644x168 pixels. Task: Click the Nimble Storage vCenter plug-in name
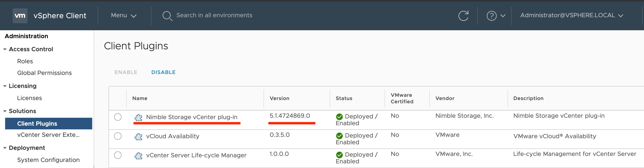point(192,117)
